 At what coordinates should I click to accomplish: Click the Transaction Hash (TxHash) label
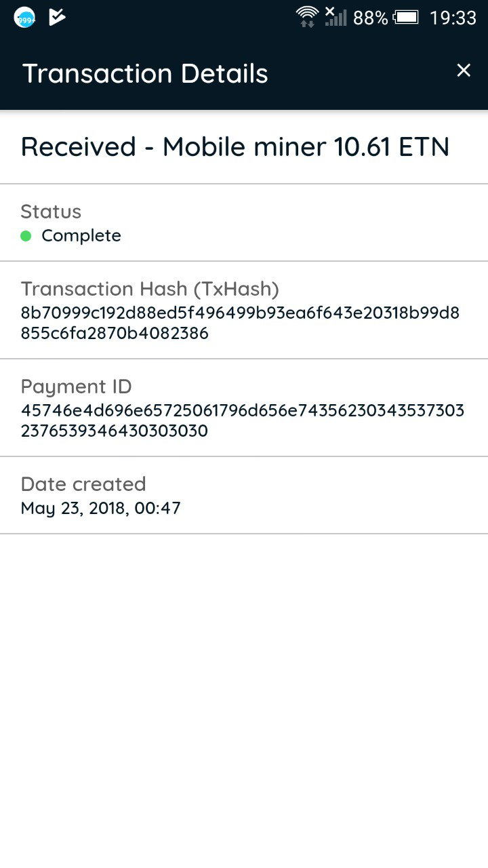(150, 289)
